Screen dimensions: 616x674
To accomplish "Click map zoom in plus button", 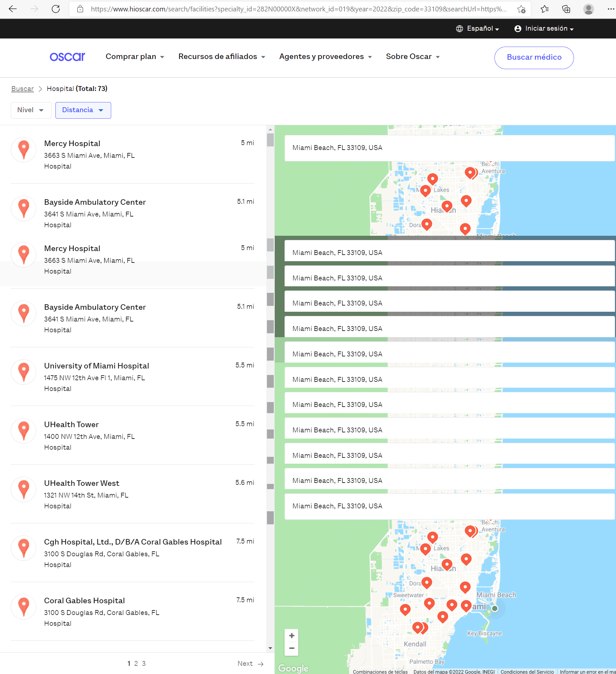I will pyautogui.click(x=291, y=636).
